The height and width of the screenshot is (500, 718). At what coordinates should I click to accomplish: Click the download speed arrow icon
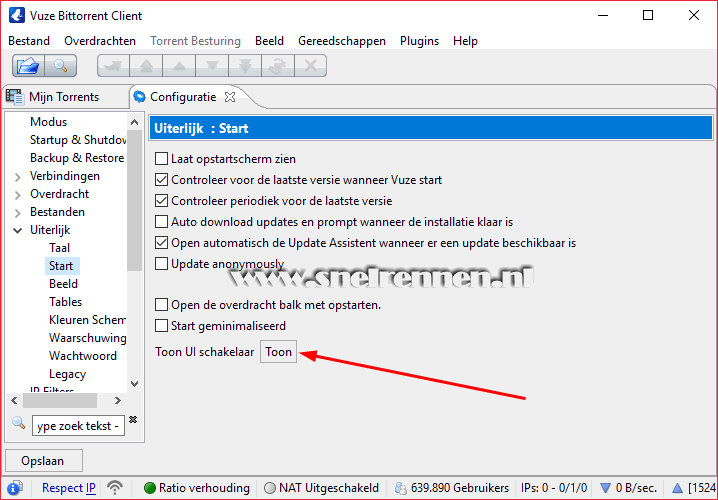605,488
